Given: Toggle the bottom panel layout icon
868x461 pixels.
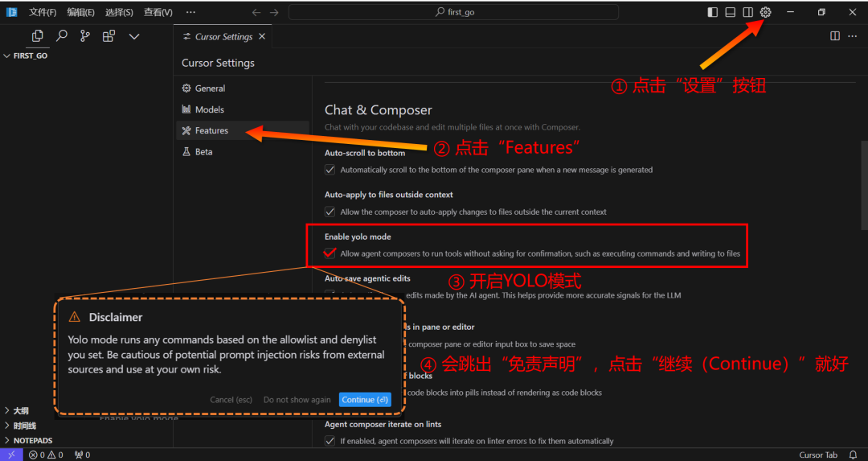Looking at the screenshot, I should (730, 12).
